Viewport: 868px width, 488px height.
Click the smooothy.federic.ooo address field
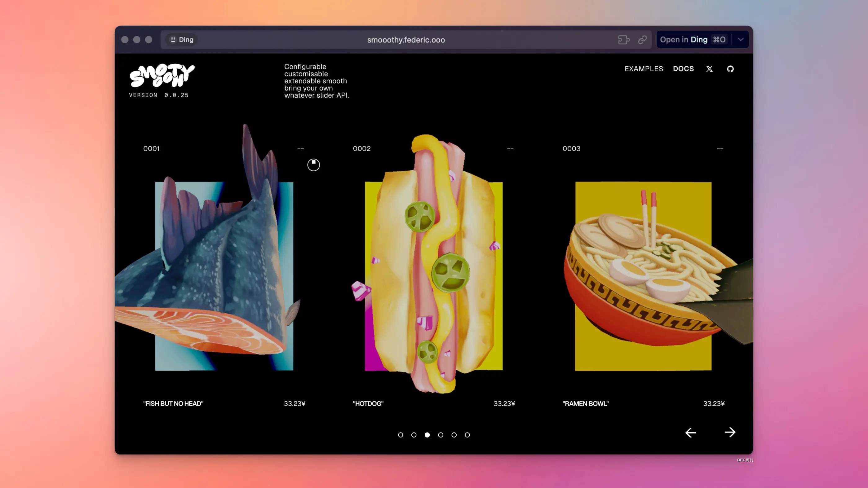point(406,40)
